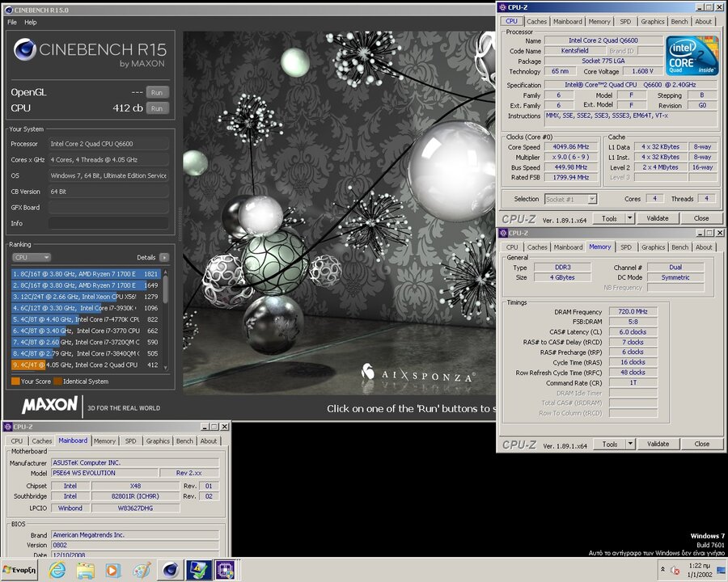Show hidden system tray icons
728x582 pixels.
click(x=662, y=569)
